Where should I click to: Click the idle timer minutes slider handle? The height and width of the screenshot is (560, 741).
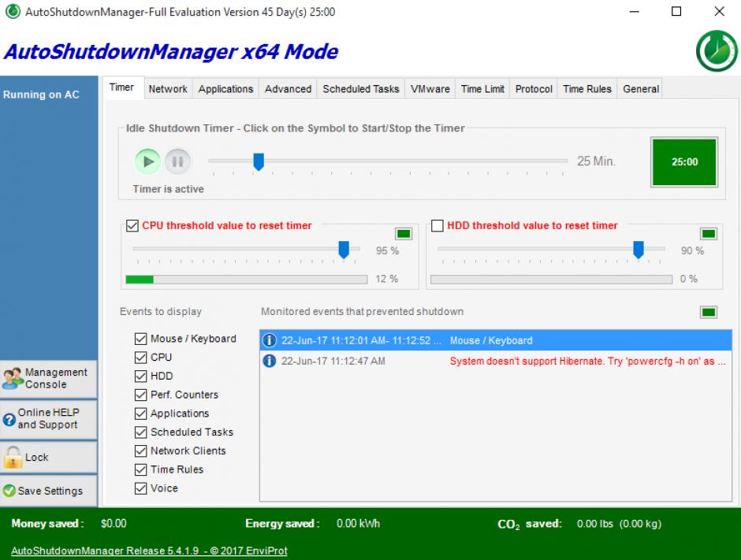(259, 161)
